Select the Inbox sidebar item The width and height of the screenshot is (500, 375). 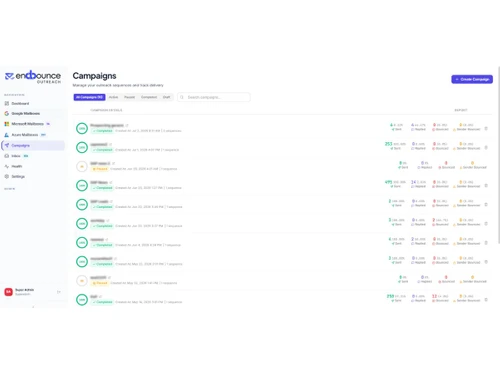click(16, 156)
